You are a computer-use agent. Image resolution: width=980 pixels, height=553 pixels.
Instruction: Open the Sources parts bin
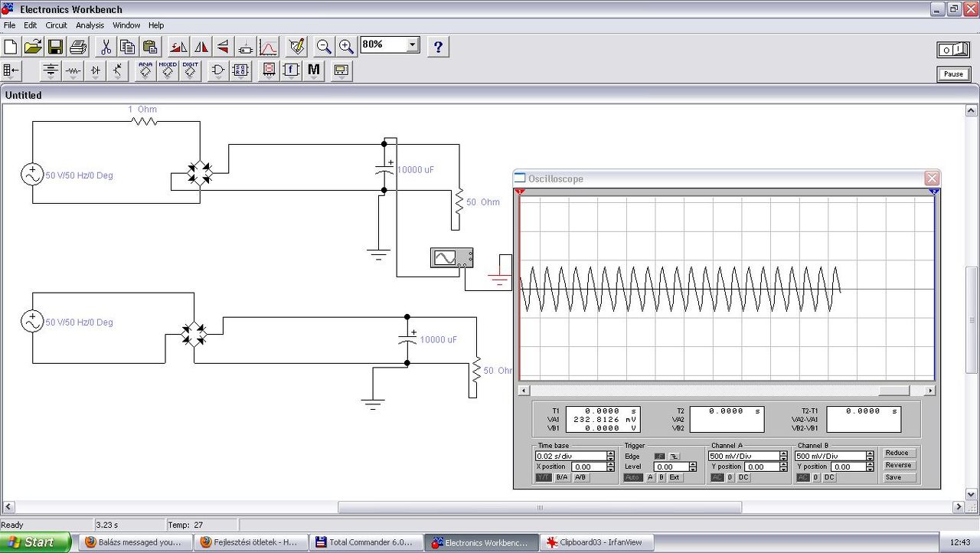(x=51, y=71)
